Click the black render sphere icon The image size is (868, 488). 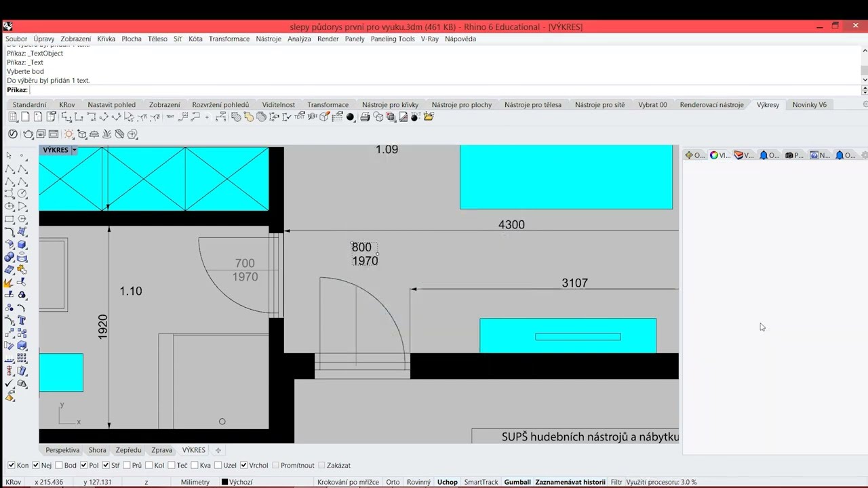(350, 117)
